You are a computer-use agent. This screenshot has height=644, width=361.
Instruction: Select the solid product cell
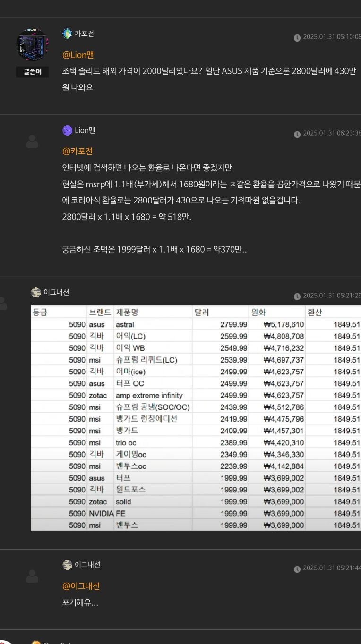point(153,501)
